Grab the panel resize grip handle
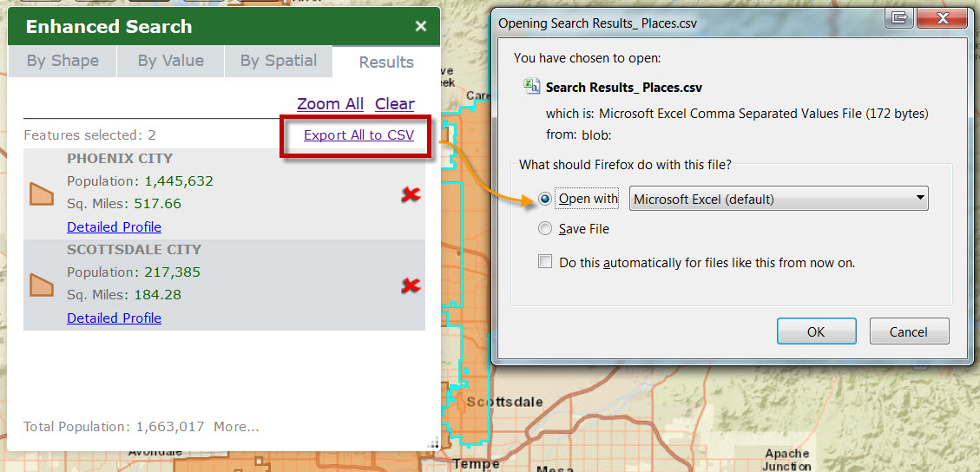The image size is (980, 472). coord(432,443)
